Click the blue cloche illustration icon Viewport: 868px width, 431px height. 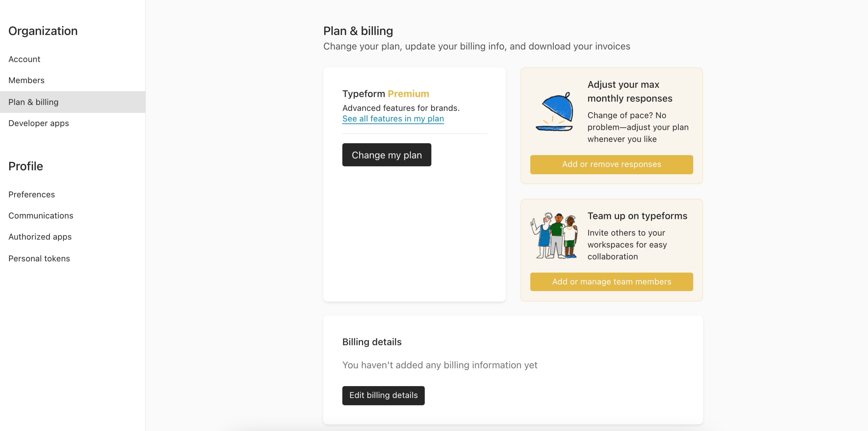554,112
